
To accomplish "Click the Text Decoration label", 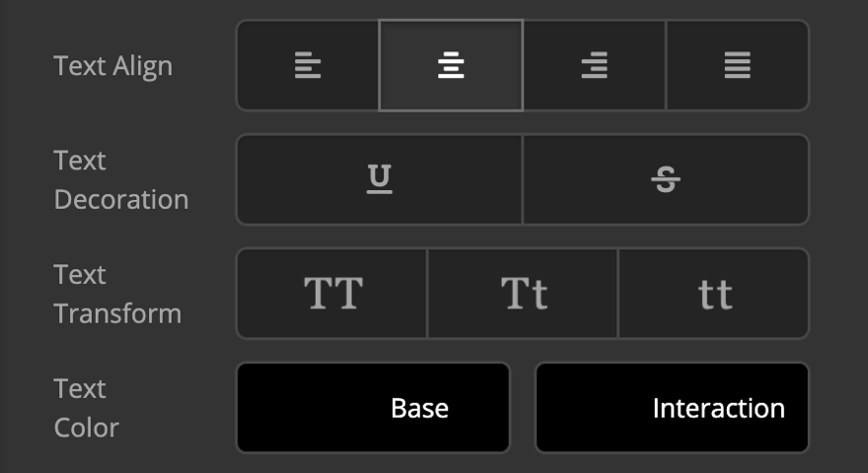I will [x=121, y=179].
